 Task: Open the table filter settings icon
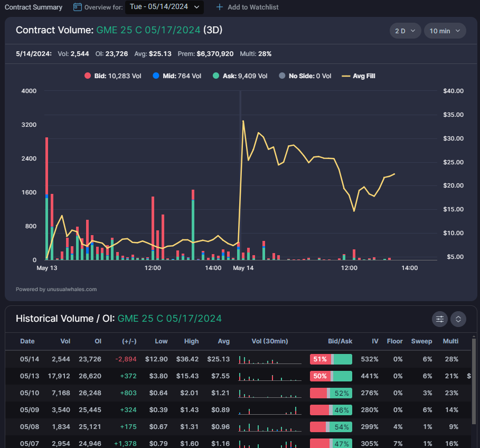coord(439,319)
